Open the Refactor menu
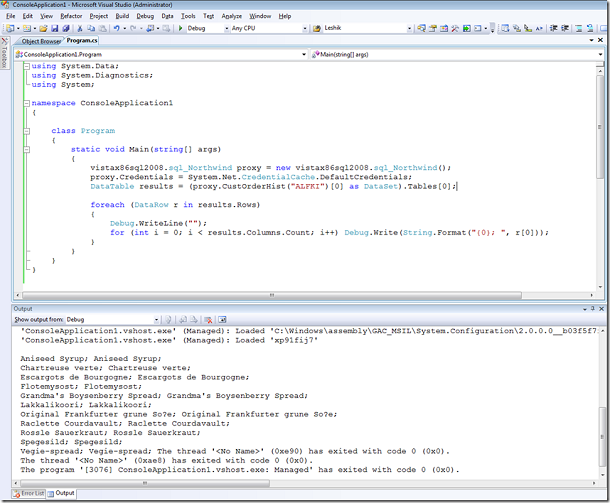Image resolution: width=610 pixels, height=503 pixels. click(71, 16)
